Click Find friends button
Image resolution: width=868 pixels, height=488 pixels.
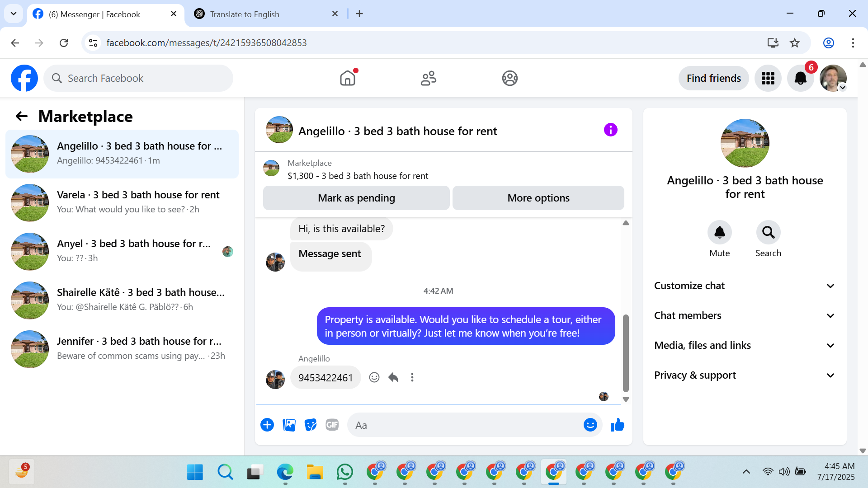point(713,78)
